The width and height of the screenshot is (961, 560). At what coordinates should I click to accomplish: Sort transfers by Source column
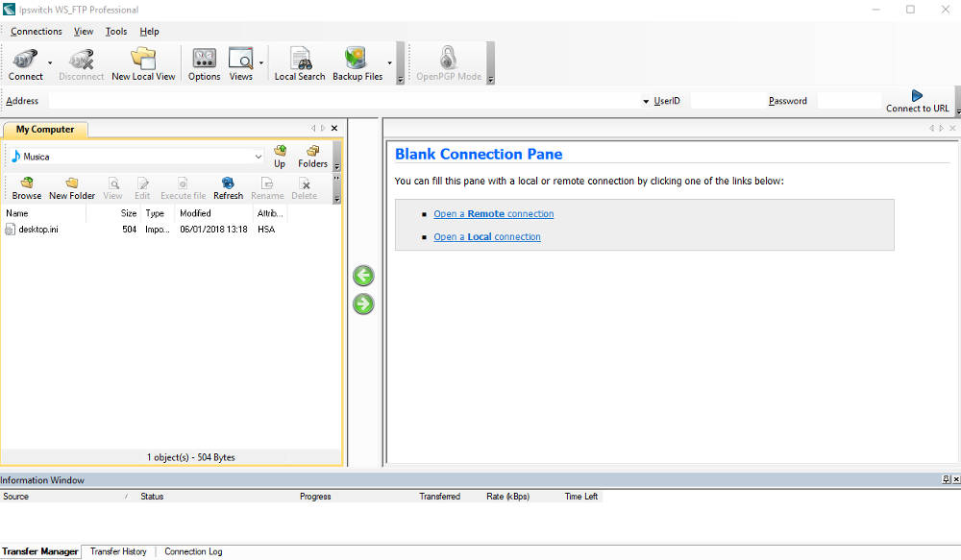point(67,497)
